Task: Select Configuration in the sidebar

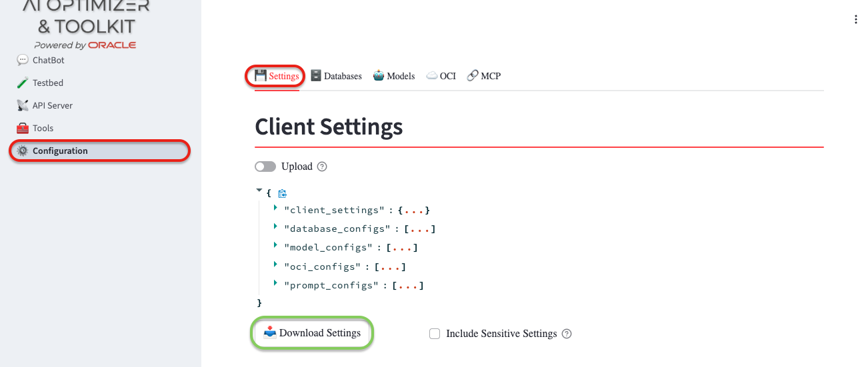Action: coord(60,151)
